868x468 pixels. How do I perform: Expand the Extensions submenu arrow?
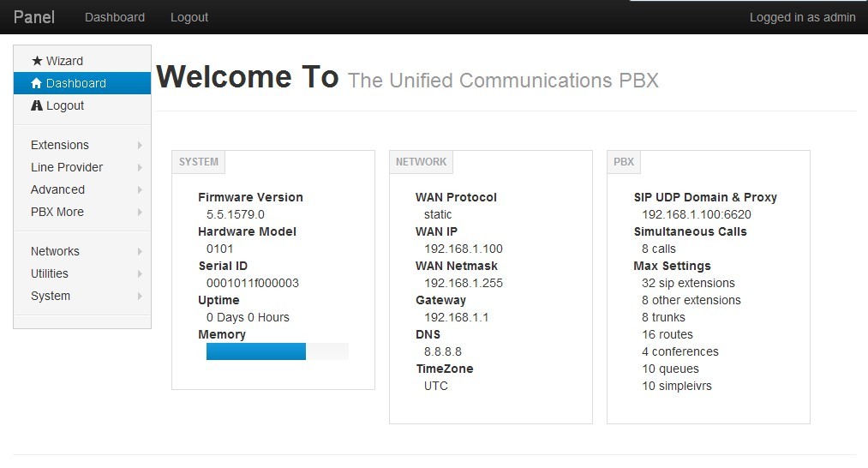click(x=140, y=145)
